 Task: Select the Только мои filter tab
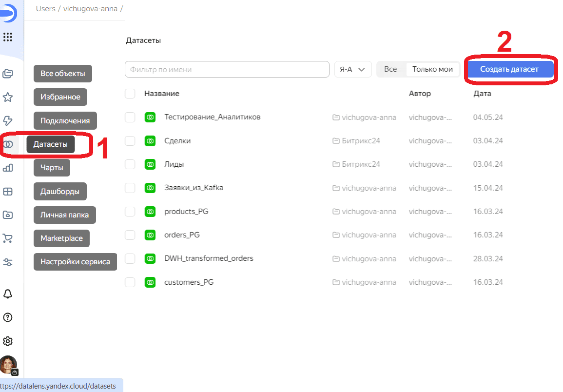coord(432,69)
